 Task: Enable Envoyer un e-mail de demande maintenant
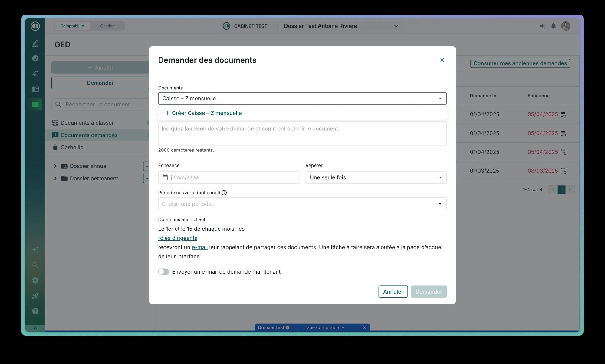point(163,272)
